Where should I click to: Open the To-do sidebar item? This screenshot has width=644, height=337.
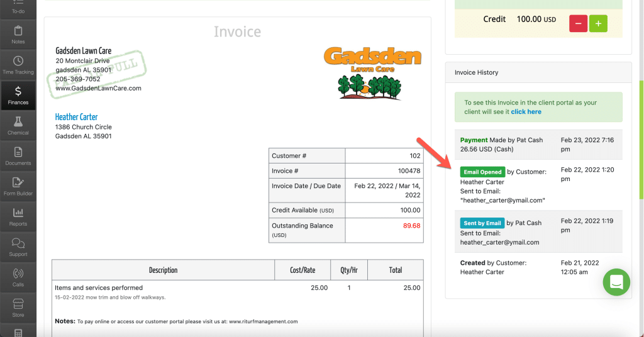(18, 8)
